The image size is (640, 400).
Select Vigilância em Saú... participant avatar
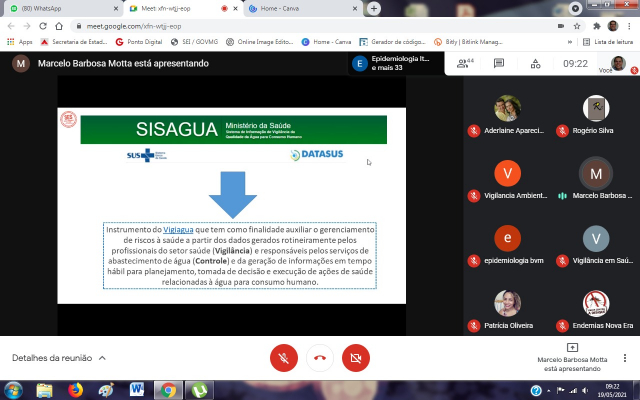(x=596, y=238)
